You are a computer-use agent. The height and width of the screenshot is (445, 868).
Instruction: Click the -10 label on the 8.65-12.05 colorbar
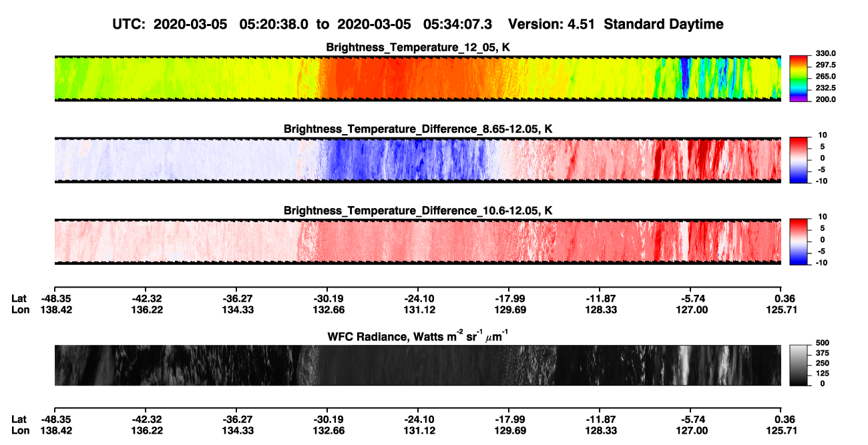tap(821, 181)
